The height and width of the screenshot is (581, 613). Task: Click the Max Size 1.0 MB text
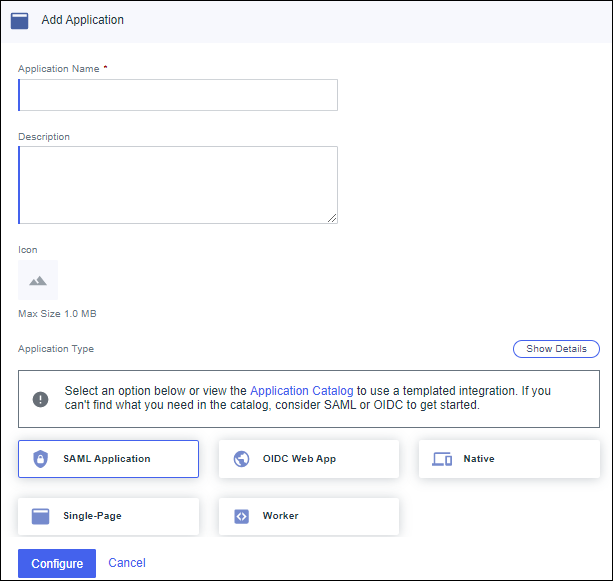[57, 314]
